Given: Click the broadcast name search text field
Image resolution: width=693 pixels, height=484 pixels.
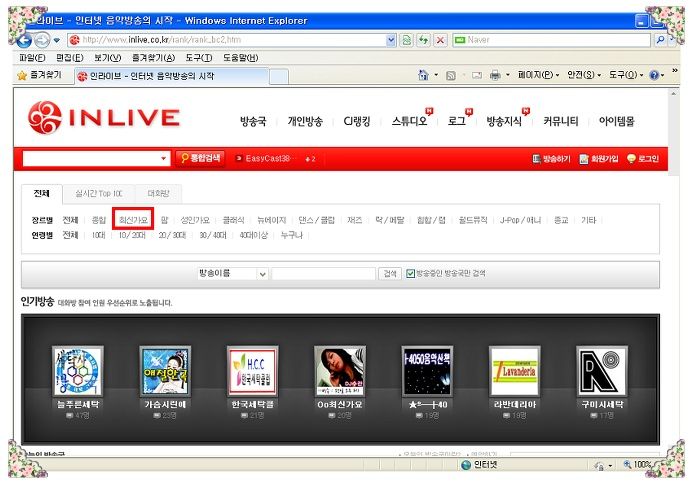Looking at the screenshot, I should click(324, 274).
